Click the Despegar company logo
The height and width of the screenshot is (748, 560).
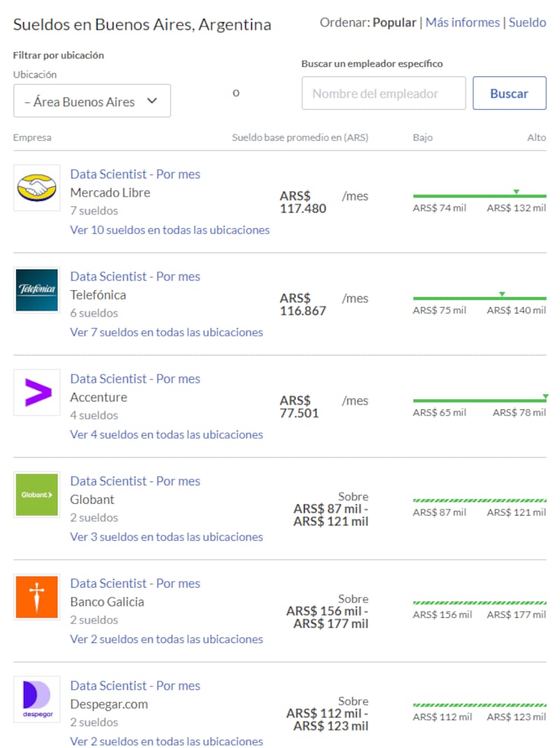point(37,699)
